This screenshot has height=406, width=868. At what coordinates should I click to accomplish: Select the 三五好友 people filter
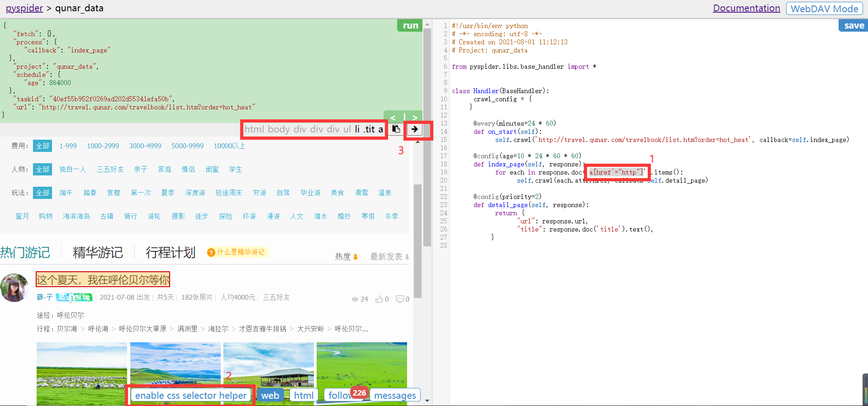point(110,170)
